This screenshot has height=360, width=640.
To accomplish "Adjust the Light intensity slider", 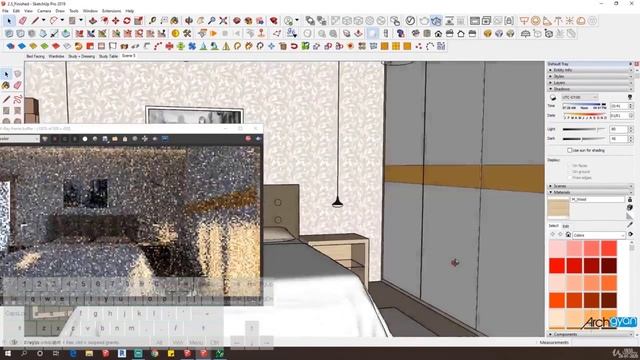I will (x=584, y=129).
